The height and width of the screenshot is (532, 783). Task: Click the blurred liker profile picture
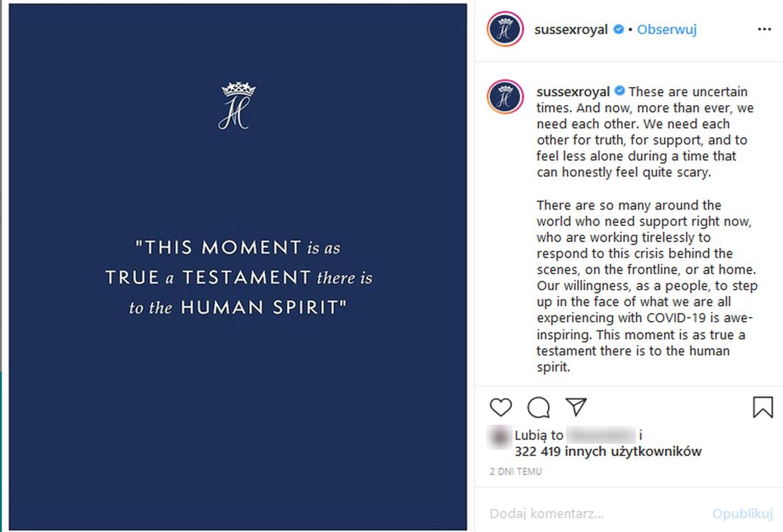[x=500, y=436]
